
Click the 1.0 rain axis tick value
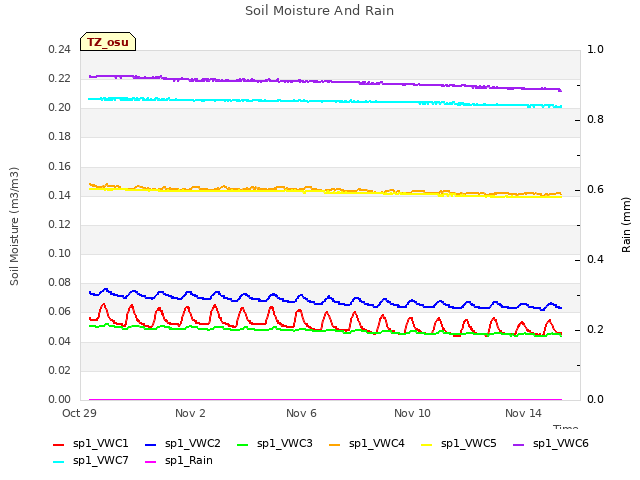coord(595,49)
